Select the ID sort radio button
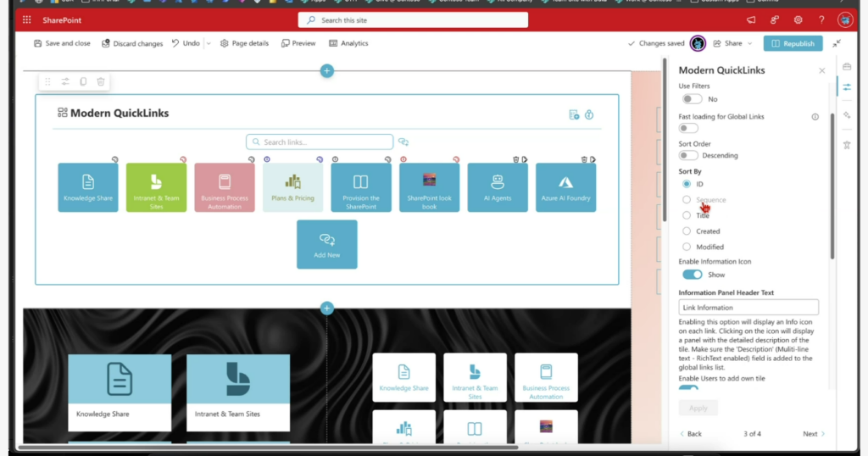 tap(687, 184)
